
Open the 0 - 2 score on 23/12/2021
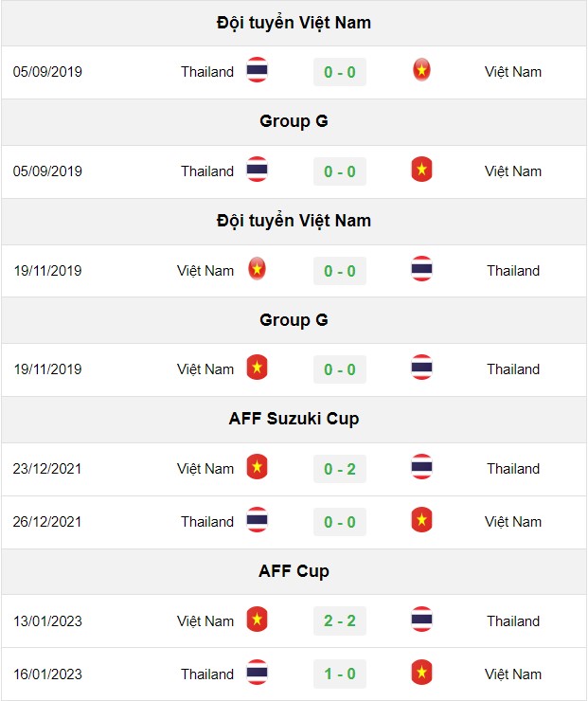[340, 469]
